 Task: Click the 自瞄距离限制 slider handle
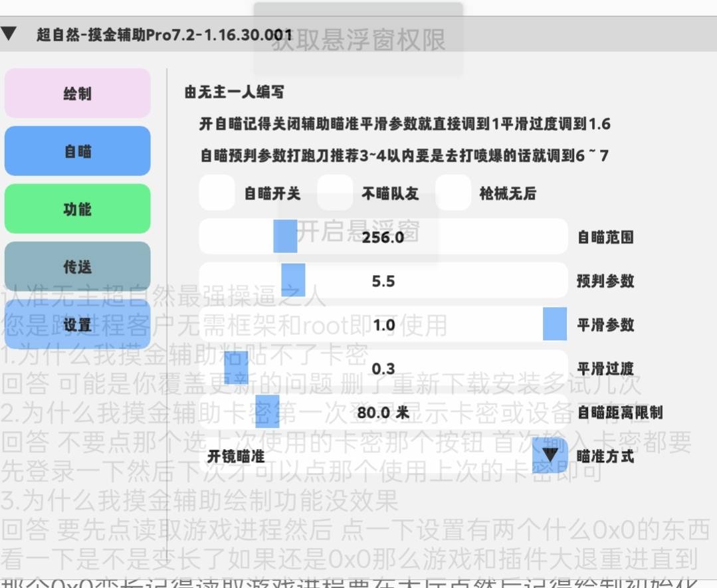tap(267, 412)
